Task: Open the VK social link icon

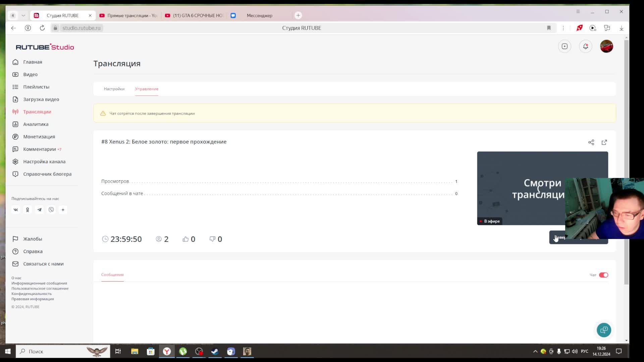Action: pos(16,210)
